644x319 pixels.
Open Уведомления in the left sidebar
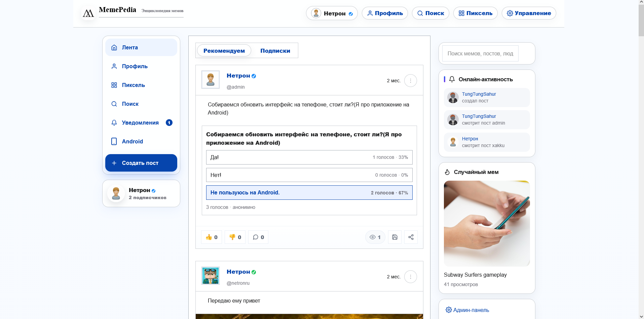point(141,123)
